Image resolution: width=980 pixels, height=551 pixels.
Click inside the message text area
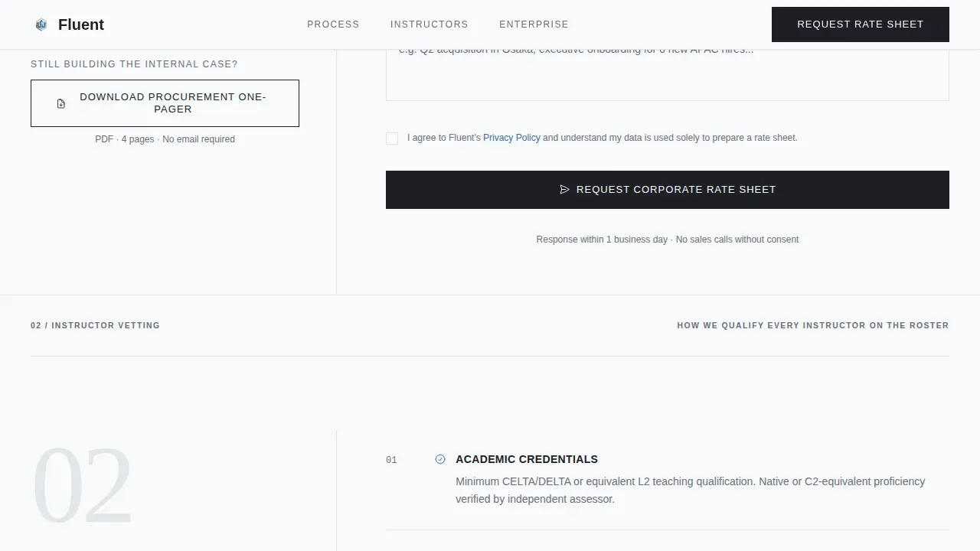pos(668,75)
